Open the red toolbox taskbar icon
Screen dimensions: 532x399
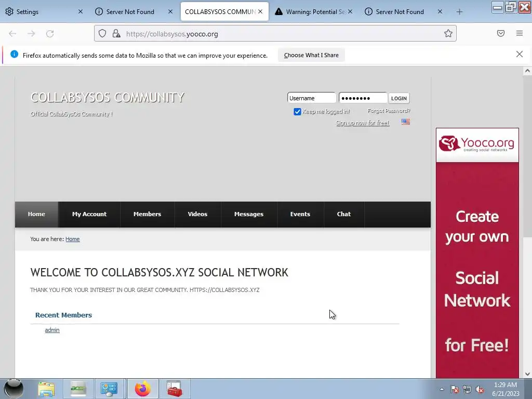pos(175,389)
